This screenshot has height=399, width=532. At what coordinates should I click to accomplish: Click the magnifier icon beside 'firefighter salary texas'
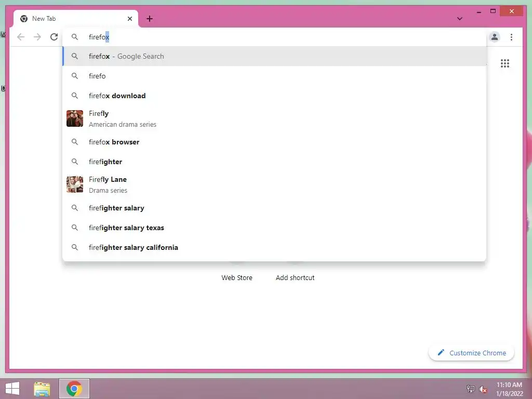(x=75, y=228)
